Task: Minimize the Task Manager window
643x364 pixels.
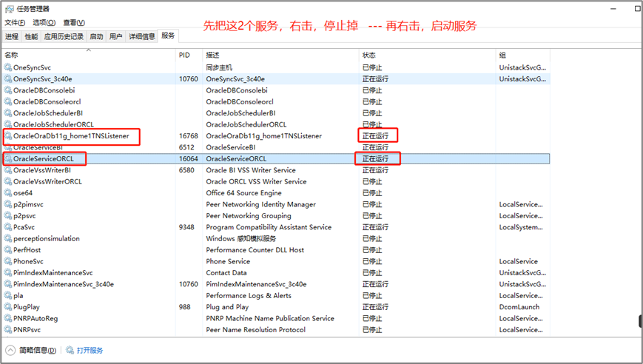Action: pyautogui.click(x=613, y=9)
